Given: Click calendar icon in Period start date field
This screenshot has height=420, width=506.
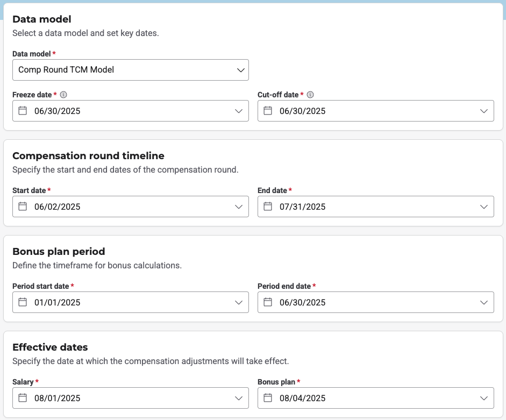Looking at the screenshot, I should pos(23,302).
